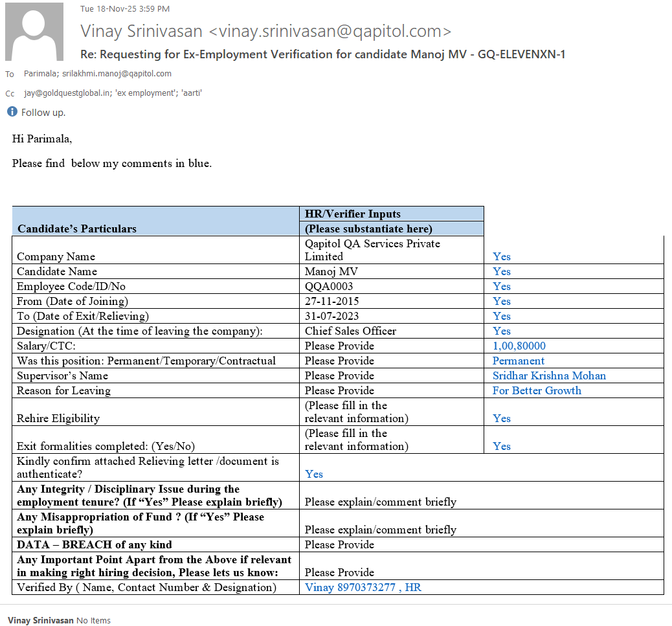Screen dimensions: 672x626
Task: Click 'Manoj MV' table cell
Action: [x=392, y=271]
